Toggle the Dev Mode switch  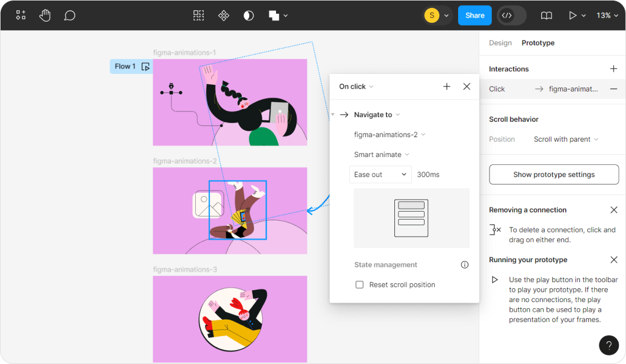511,15
